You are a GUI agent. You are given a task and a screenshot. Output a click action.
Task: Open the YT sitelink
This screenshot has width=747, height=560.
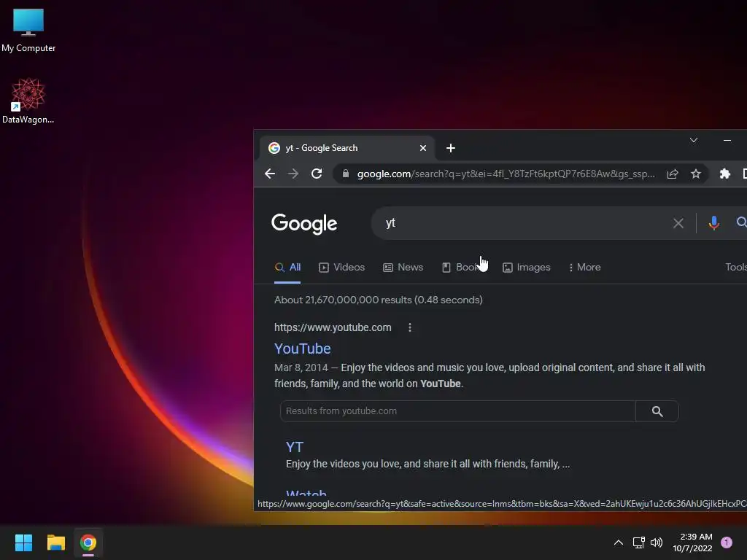[295, 447]
